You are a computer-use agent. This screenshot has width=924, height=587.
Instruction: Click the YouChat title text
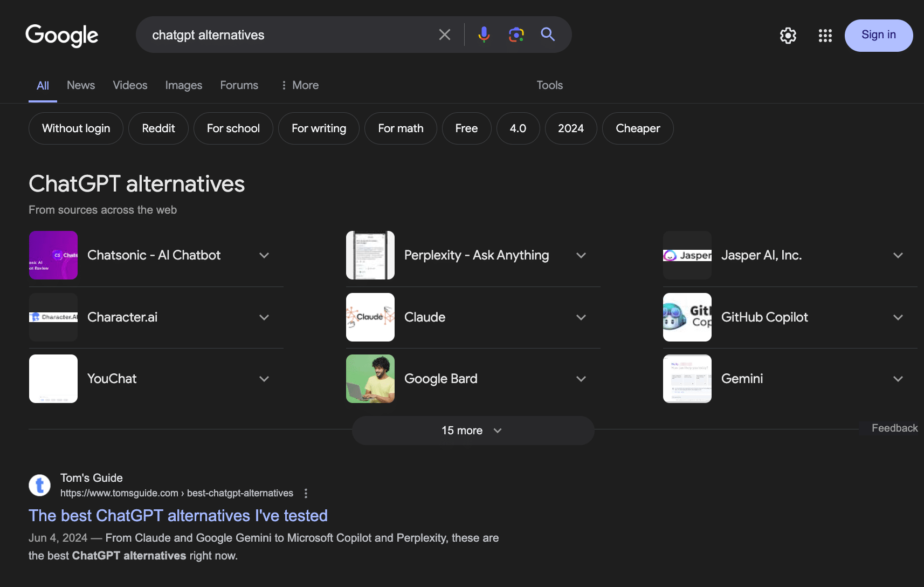pyautogui.click(x=112, y=379)
